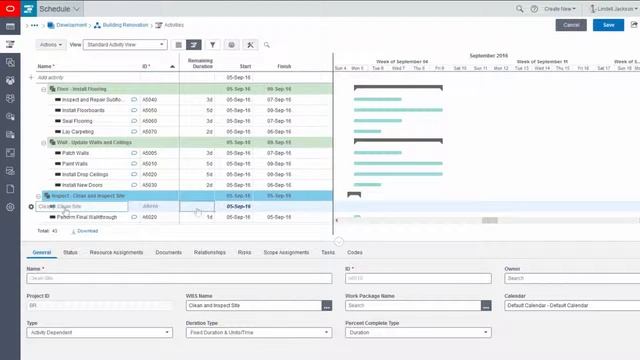Click the Download link below the table
This screenshot has height=360, width=640.
coord(85,231)
